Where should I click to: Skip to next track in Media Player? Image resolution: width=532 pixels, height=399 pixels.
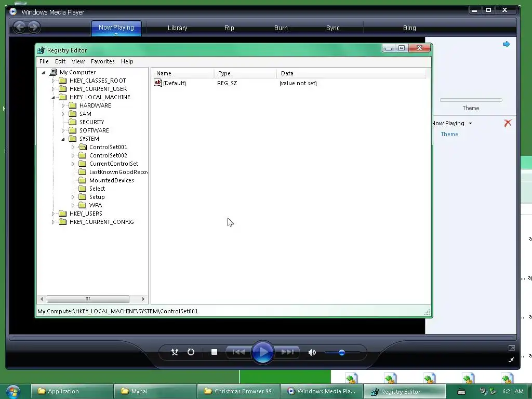(x=287, y=352)
